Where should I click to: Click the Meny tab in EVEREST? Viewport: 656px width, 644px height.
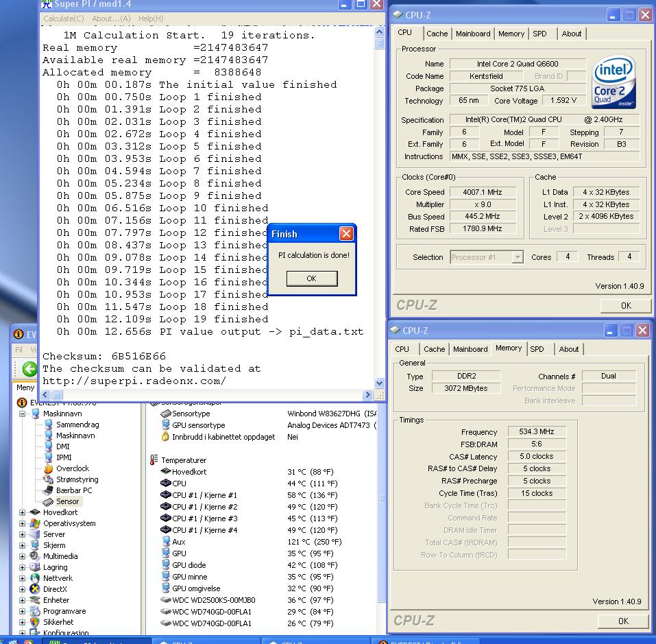point(25,387)
